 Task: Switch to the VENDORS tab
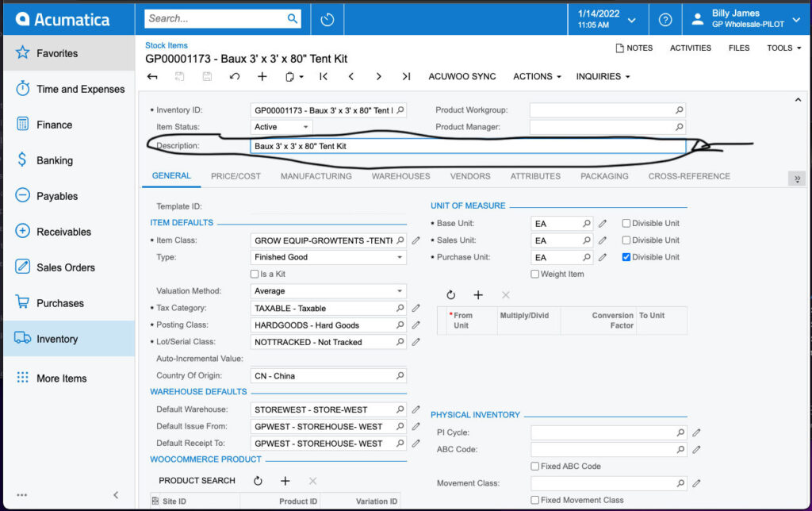470,176
